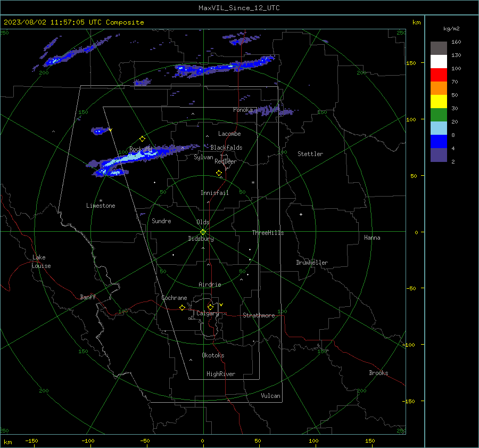479x448 pixels.
Task: Click the Banff town label
Action: pos(88,297)
